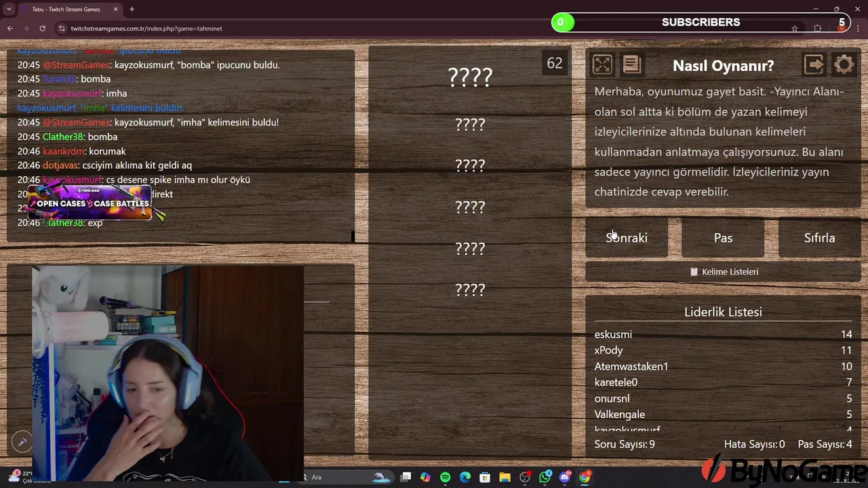Open a new browser tab
868x488 pixels.
pyautogui.click(x=132, y=9)
